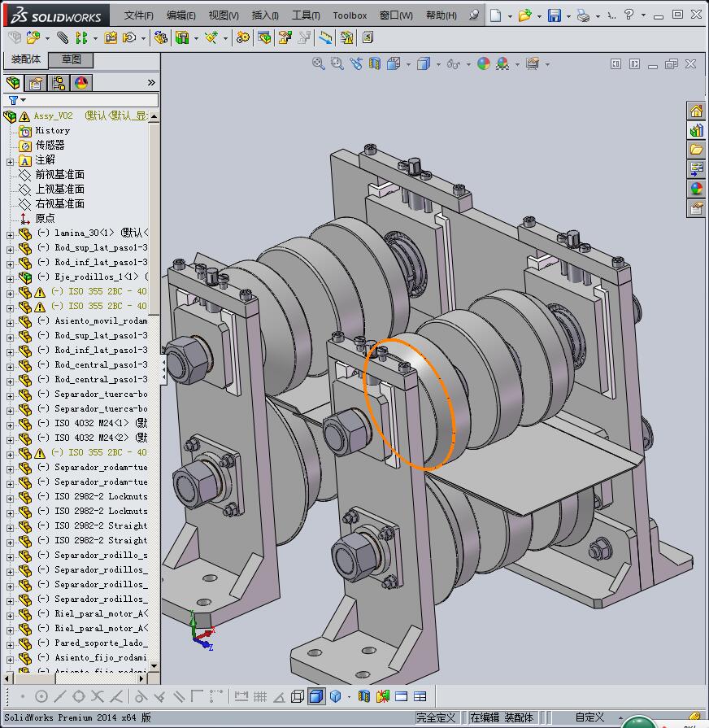Expand the 注解 annotations tree node
This screenshot has height=728, width=709.
point(10,161)
